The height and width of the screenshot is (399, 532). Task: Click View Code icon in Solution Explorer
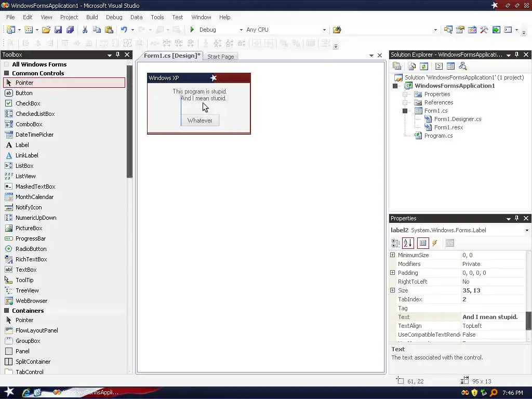pyautogui.click(x=438, y=66)
